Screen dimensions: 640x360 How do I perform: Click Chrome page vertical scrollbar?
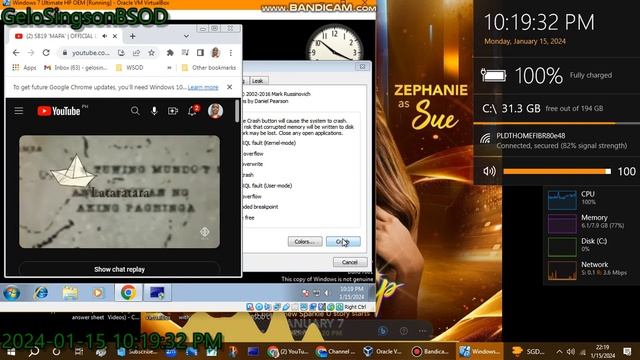click(237, 111)
